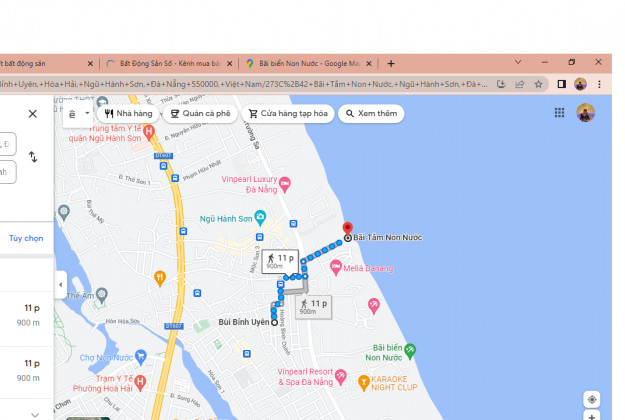This screenshot has width=625, height=420.
Task: Open Chrome profile avatar in toolbar
Action: pyautogui.click(x=580, y=84)
